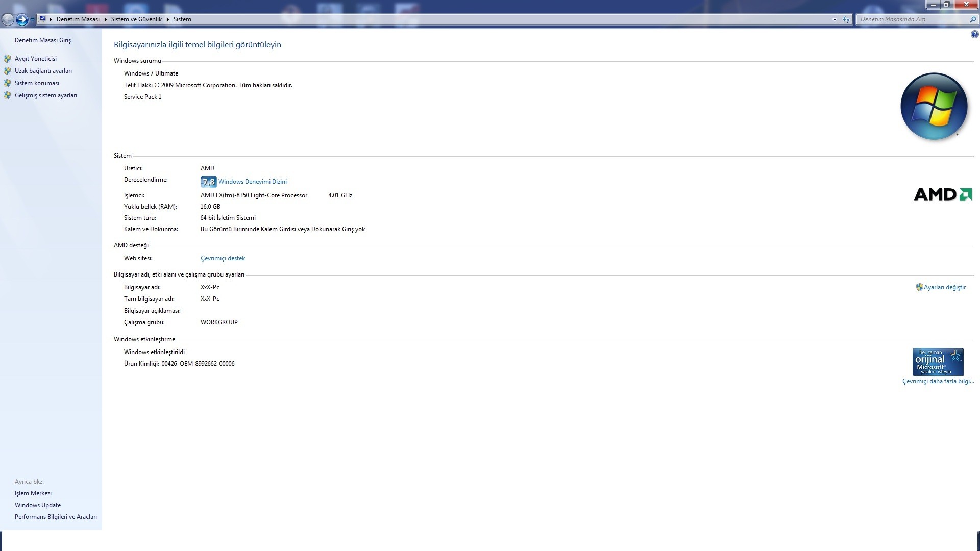Open the blue help question mark icon
This screenshot has height=551, width=980.
click(974, 35)
